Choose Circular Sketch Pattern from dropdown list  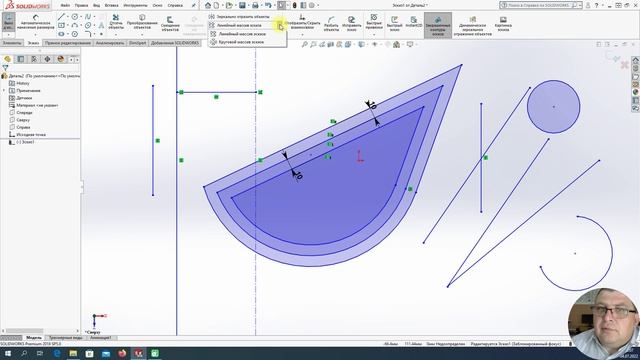(x=238, y=42)
